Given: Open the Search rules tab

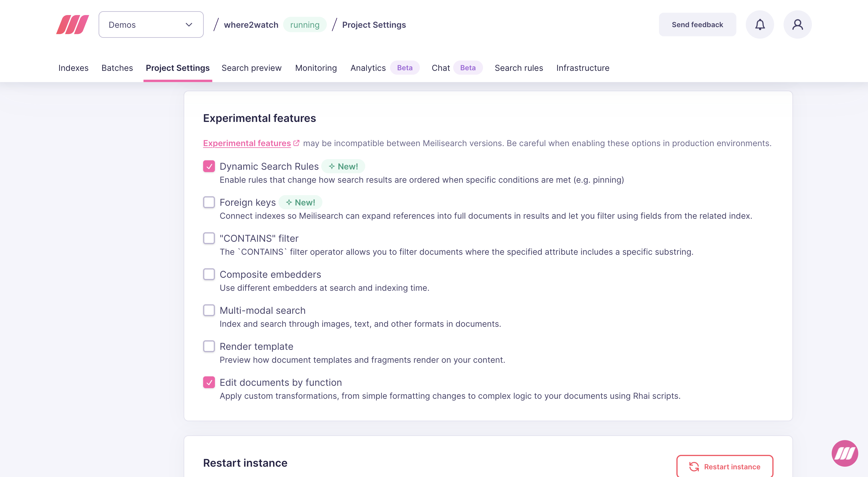Looking at the screenshot, I should point(518,68).
